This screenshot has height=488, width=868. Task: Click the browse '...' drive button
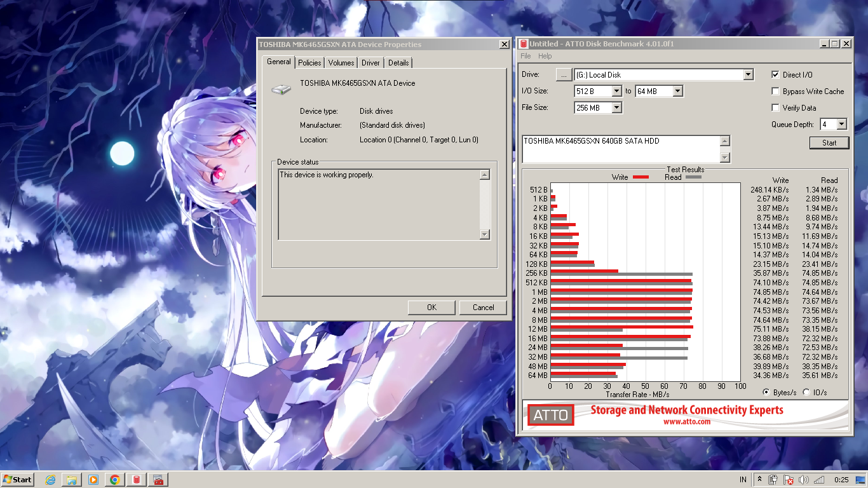pos(564,75)
